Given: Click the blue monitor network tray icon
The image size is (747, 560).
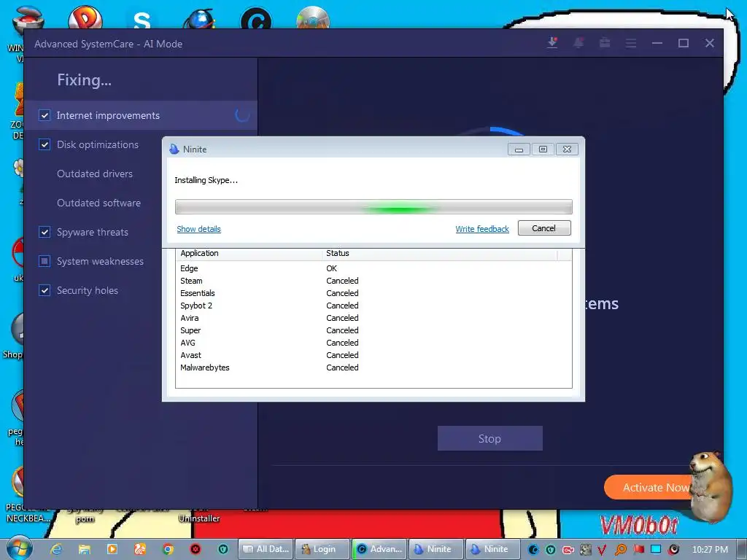Looking at the screenshot, I should (x=656, y=550).
